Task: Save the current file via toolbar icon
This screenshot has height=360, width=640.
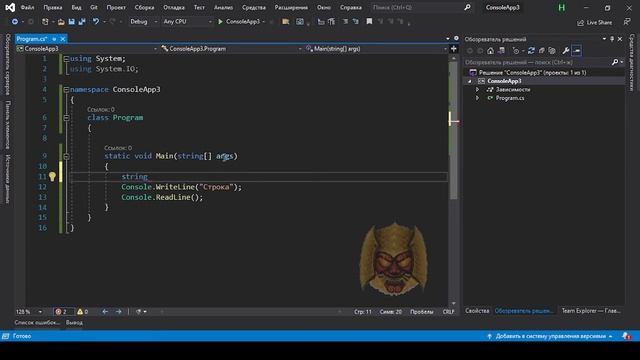Action: [71, 22]
